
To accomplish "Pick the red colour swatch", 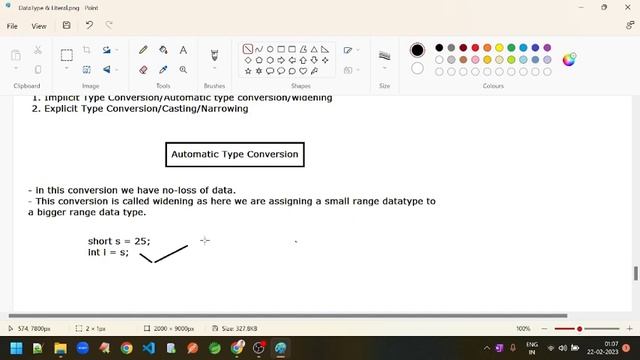I will pyautogui.click(x=475, y=48).
